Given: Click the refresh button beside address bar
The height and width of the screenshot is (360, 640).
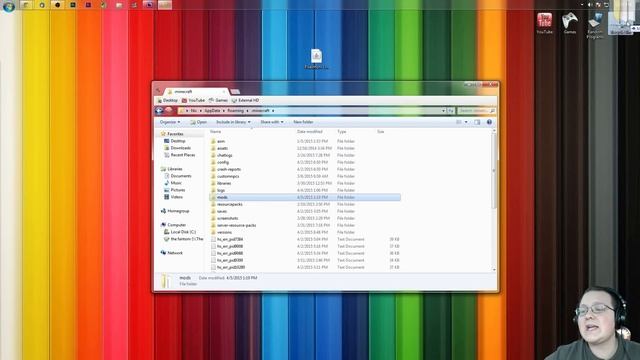Looking at the screenshot, I should coord(451,111).
